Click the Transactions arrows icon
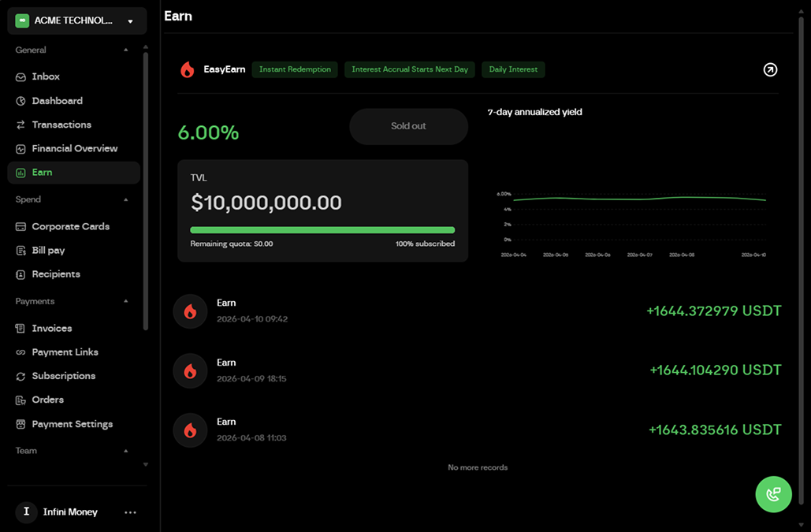 click(x=21, y=125)
